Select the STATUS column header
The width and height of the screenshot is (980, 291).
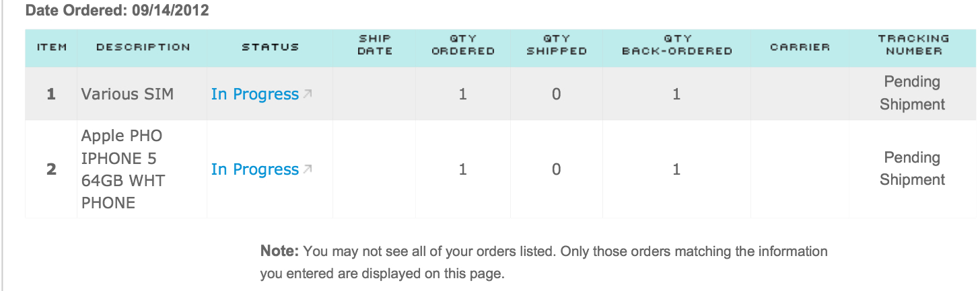pyautogui.click(x=270, y=47)
